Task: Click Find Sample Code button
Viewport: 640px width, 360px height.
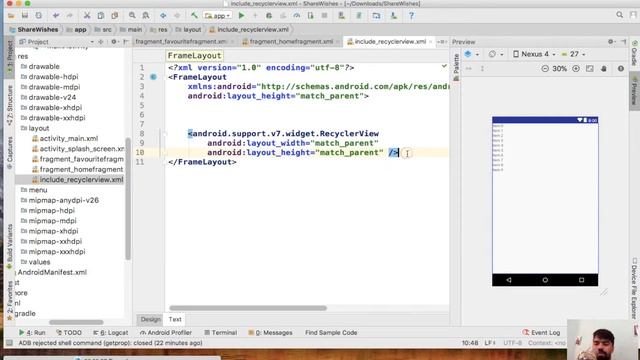Action: click(331, 333)
